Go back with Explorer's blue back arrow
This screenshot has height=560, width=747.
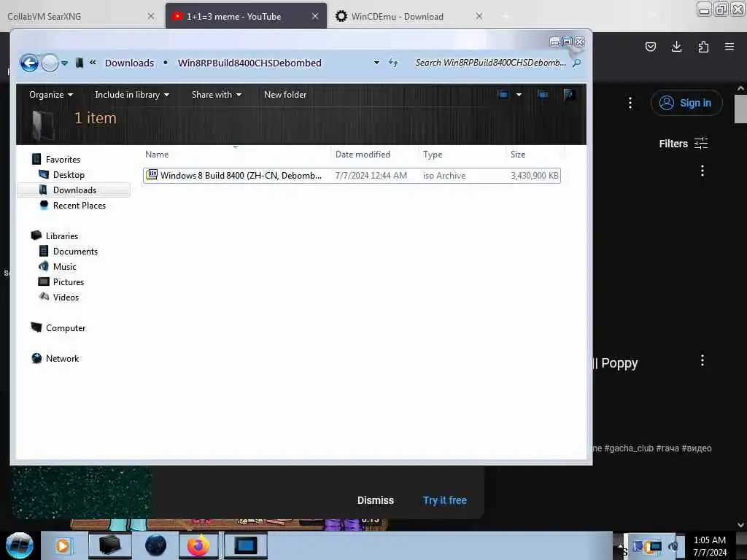click(x=29, y=63)
